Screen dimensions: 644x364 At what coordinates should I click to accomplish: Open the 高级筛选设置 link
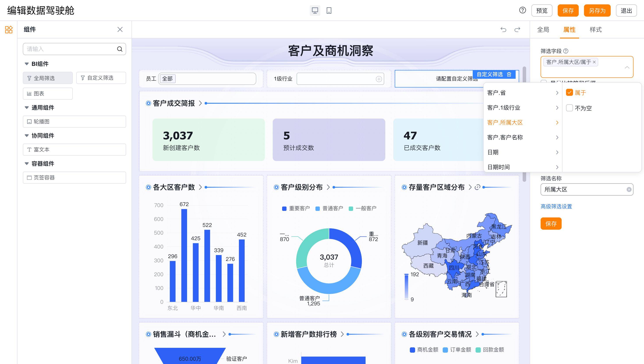[x=556, y=206]
